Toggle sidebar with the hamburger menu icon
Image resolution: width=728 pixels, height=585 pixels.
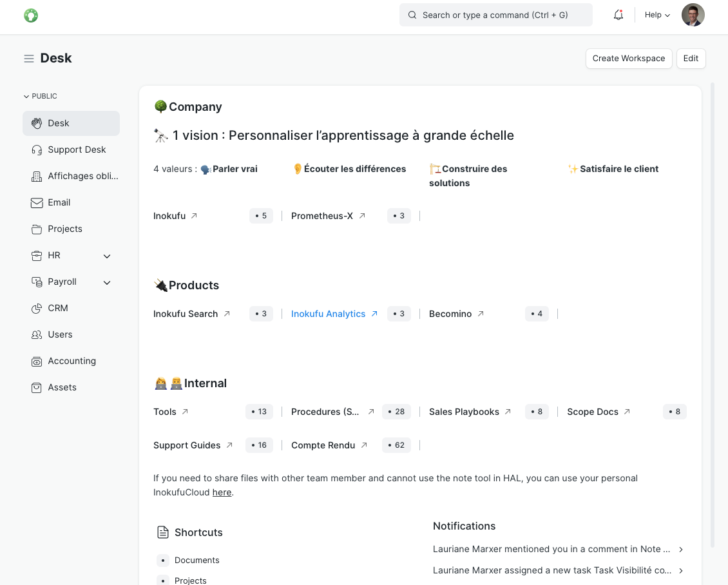29,59
